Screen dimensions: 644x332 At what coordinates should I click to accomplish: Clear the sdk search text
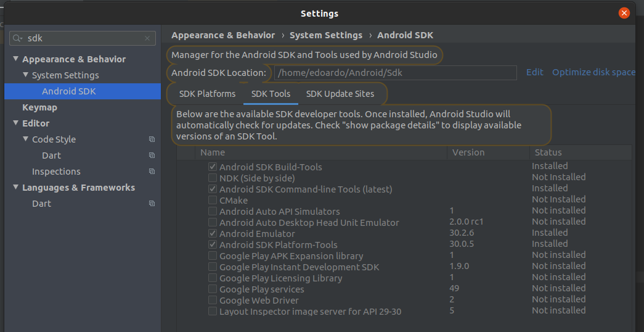[147, 38]
